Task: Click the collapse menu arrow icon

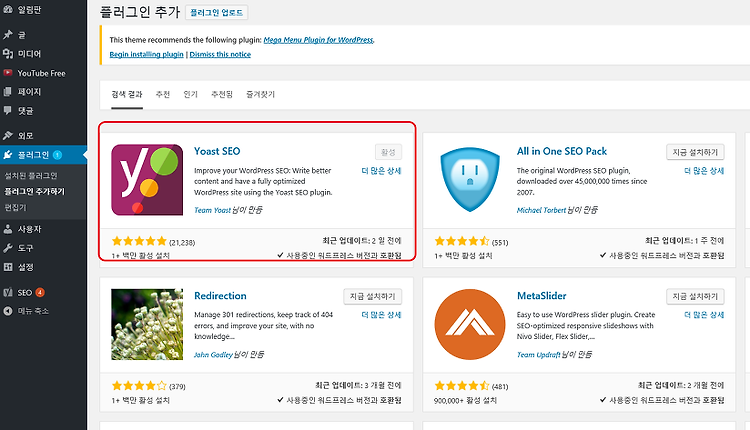Action: 8,311
